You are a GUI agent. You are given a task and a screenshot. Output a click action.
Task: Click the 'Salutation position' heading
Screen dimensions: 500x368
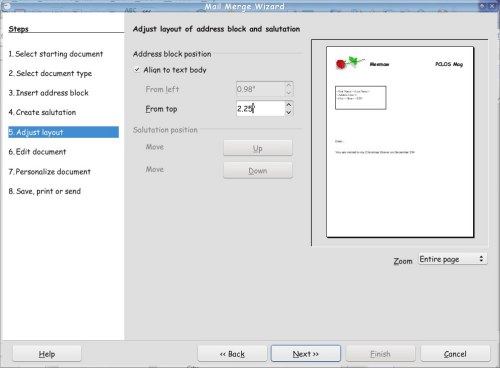[165, 130]
